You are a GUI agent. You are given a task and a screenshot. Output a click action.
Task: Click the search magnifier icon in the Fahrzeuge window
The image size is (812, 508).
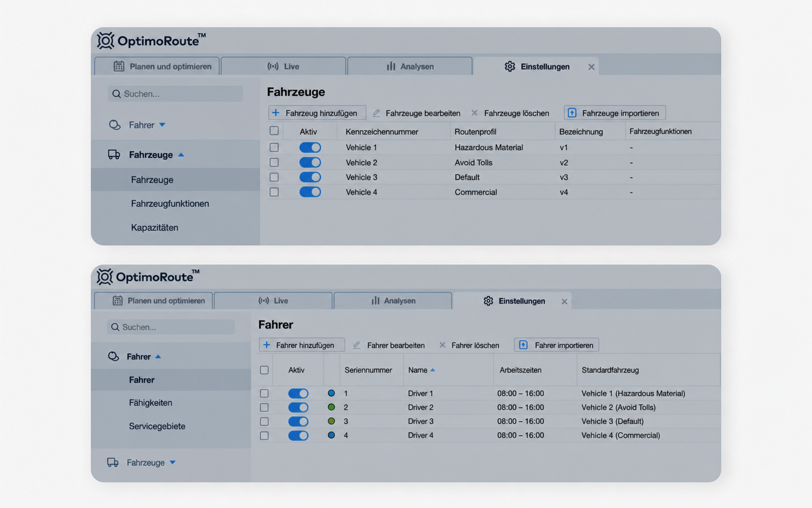point(117,94)
